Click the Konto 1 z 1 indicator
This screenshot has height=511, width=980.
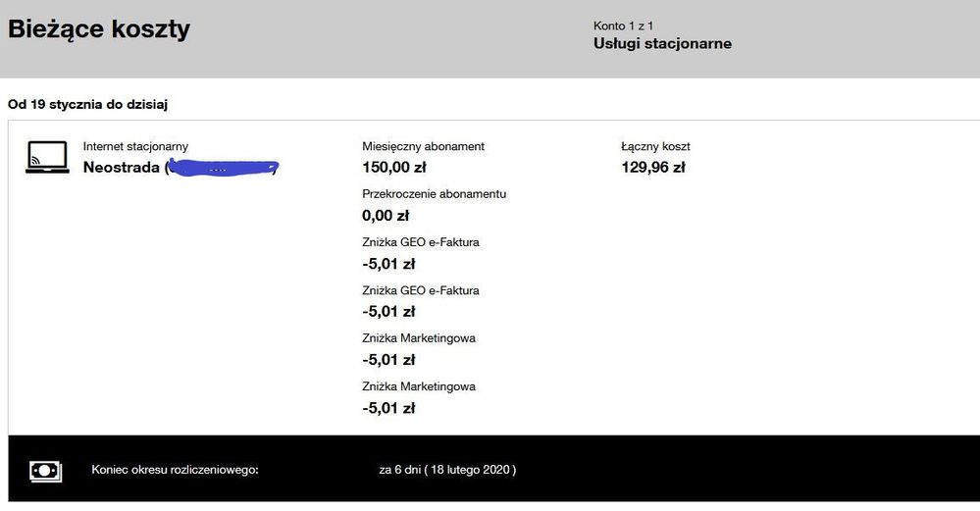click(x=623, y=26)
